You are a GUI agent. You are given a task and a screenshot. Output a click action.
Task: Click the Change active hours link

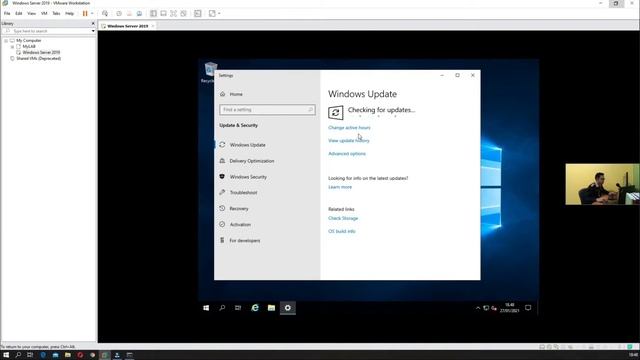[349, 128]
